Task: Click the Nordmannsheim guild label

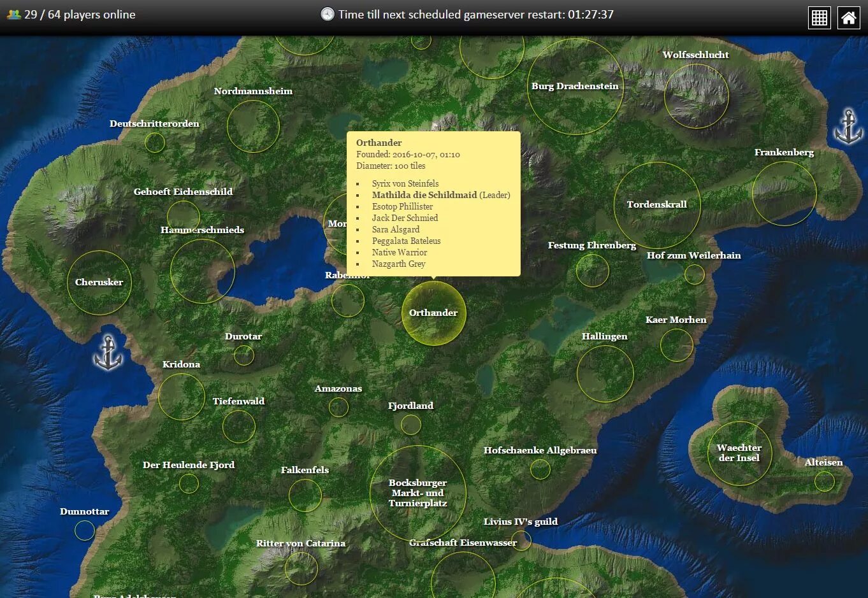Action: [253, 91]
